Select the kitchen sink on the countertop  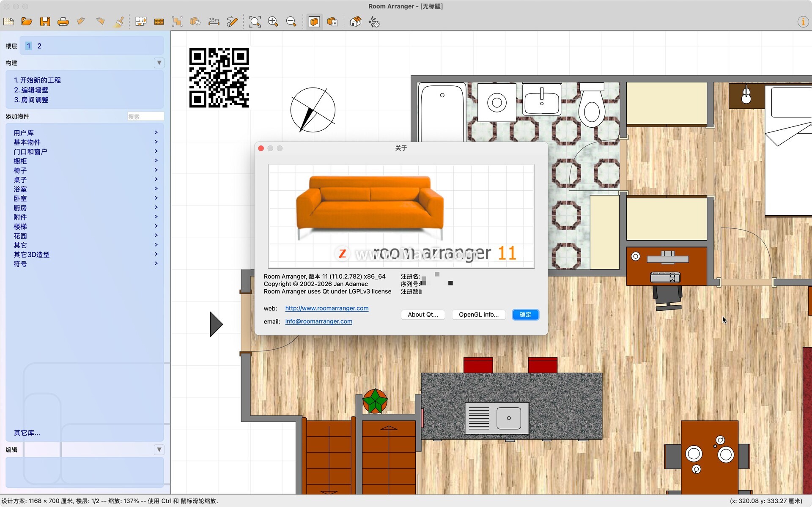point(497,418)
